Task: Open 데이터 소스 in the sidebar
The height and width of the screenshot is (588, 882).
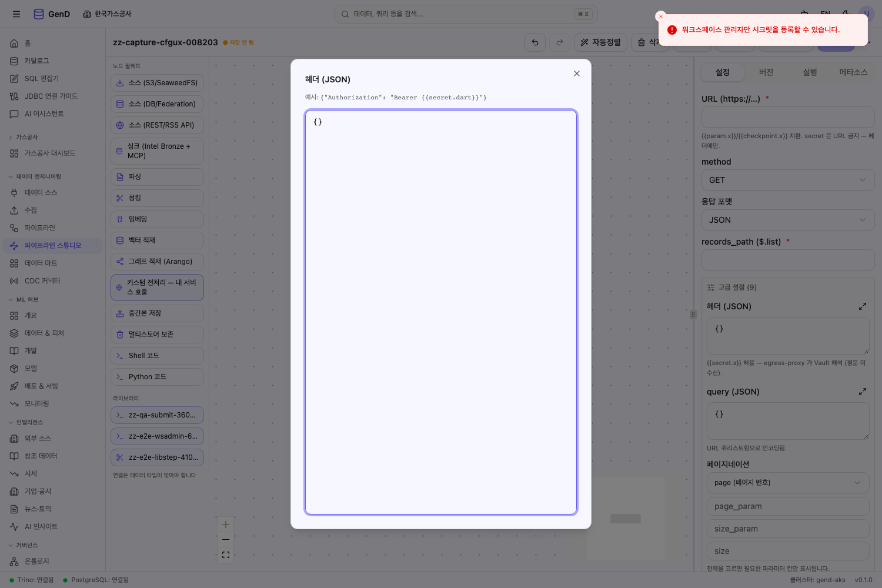Action: pyautogui.click(x=53, y=193)
